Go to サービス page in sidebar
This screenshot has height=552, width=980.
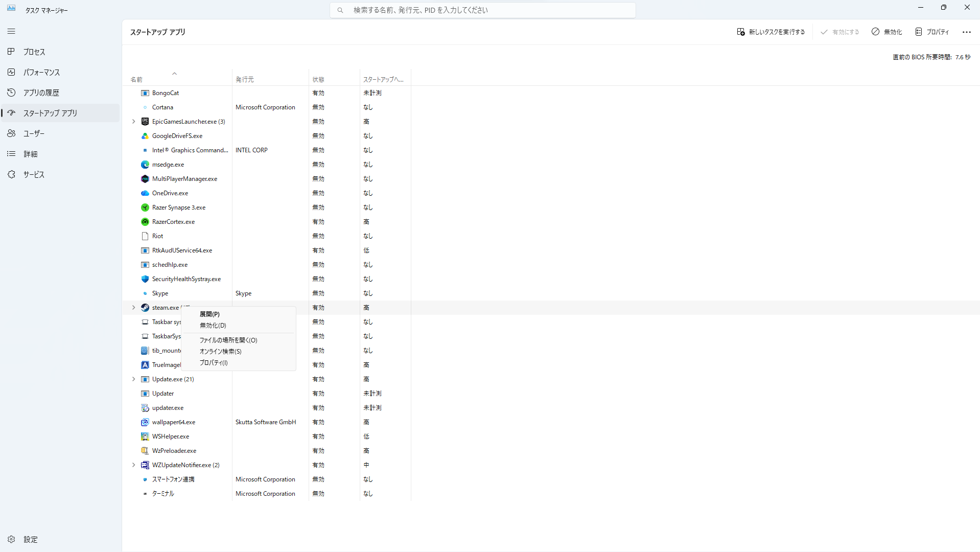61,175
